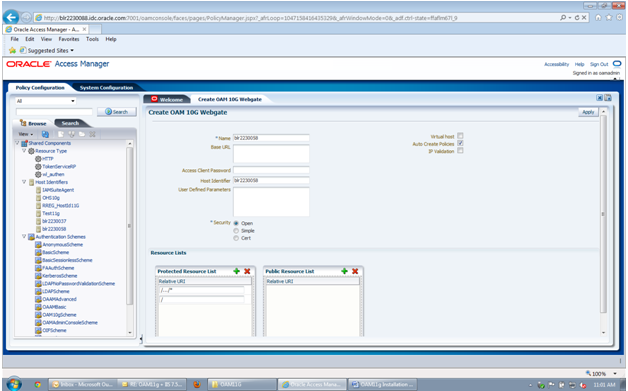Open the address bar search dropdown arrow
628x391 pixels.
tap(570, 18)
